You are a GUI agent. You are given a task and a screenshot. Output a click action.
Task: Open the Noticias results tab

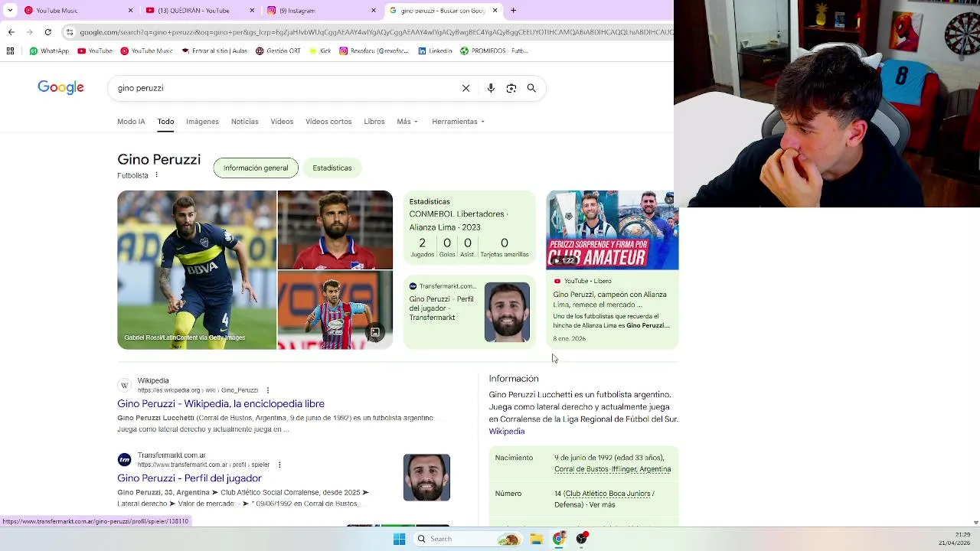245,122
